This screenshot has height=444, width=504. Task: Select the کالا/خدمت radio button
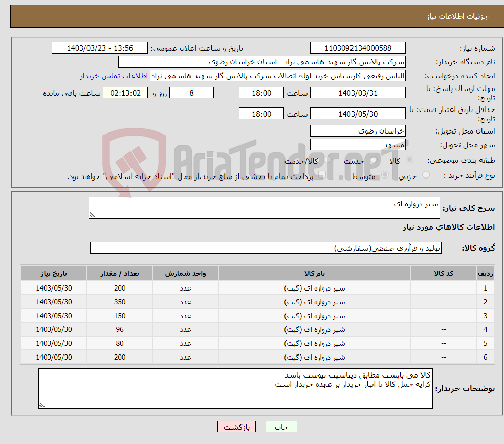coord(327,160)
